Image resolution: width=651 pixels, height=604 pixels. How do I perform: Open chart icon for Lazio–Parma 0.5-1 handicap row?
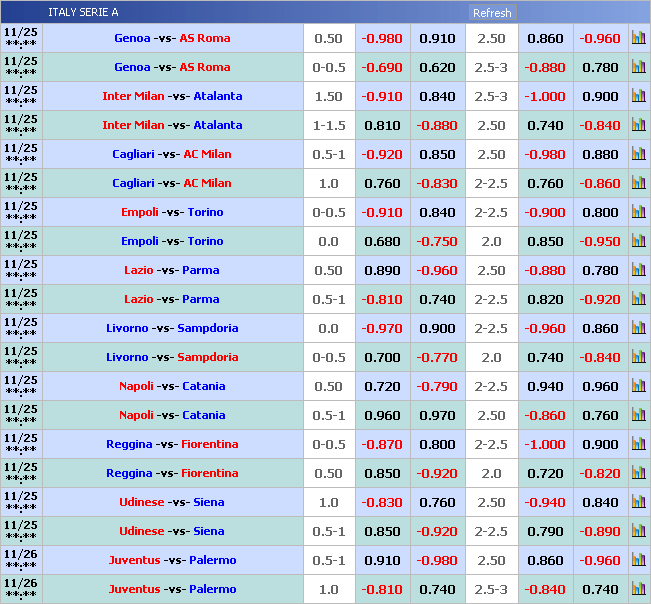[x=638, y=300]
